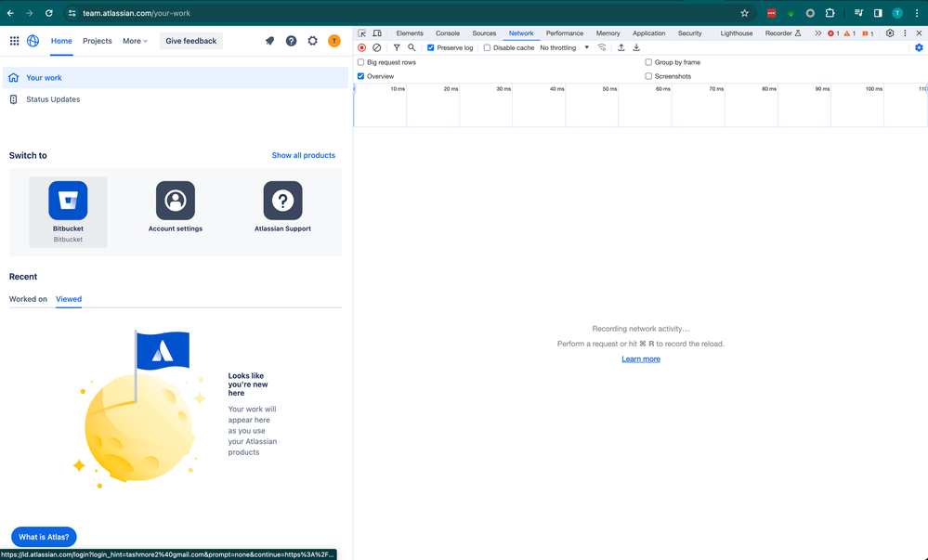Open Chrome three-dot main menu
The image size is (928, 560).
pyautogui.click(x=917, y=13)
